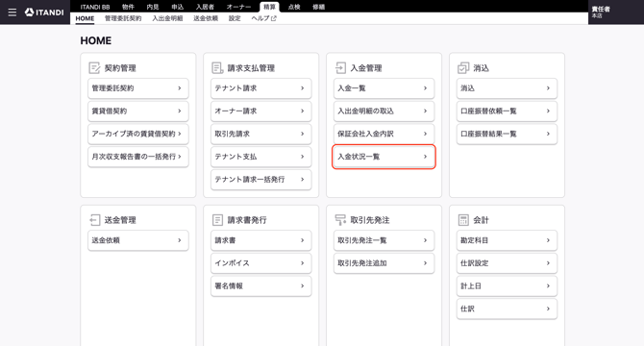Open the ヘルプ external link

(x=263, y=18)
